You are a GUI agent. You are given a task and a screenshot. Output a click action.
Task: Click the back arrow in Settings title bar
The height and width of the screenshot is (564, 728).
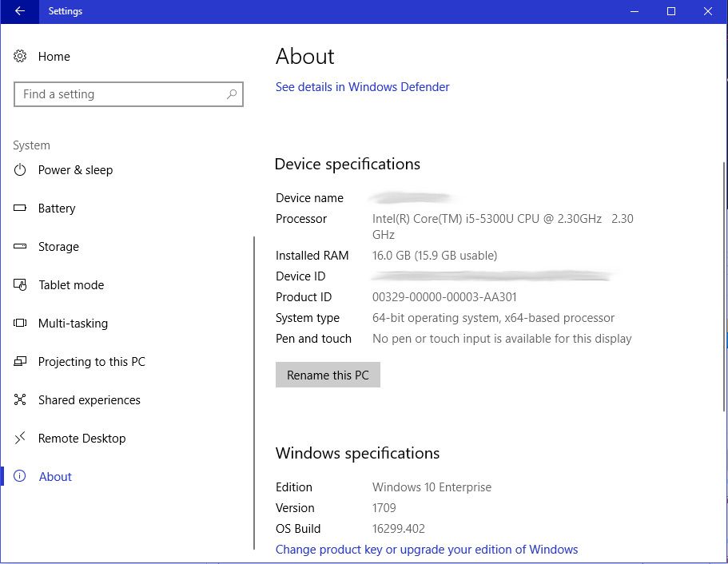pos(19,11)
